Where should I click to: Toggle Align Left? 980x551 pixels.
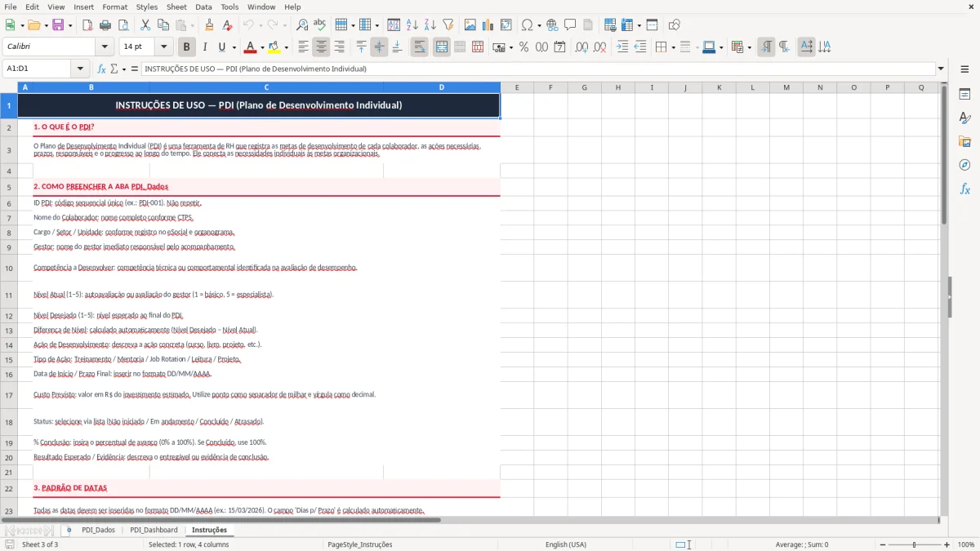pyautogui.click(x=303, y=47)
